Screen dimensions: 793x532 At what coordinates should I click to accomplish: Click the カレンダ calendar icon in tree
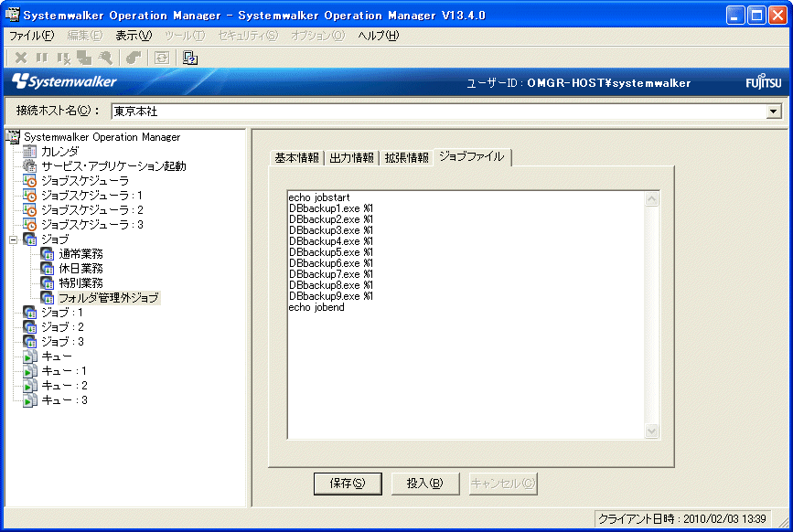point(30,152)
